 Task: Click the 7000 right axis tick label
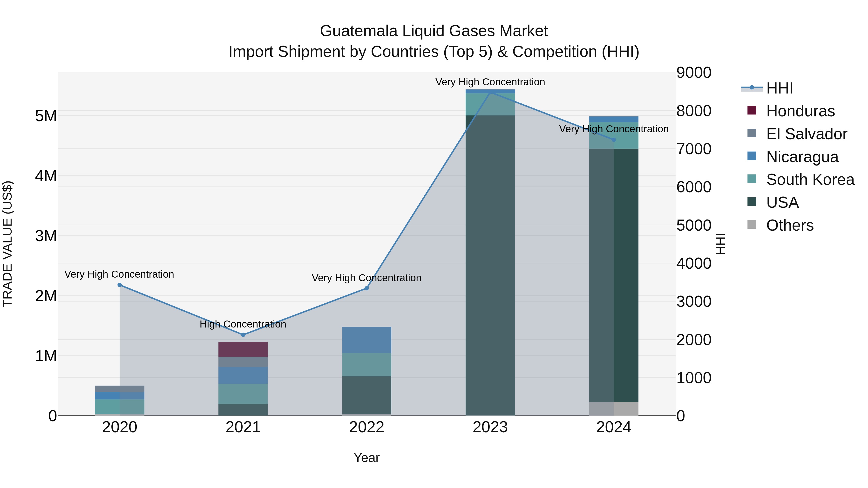[694, 149]
